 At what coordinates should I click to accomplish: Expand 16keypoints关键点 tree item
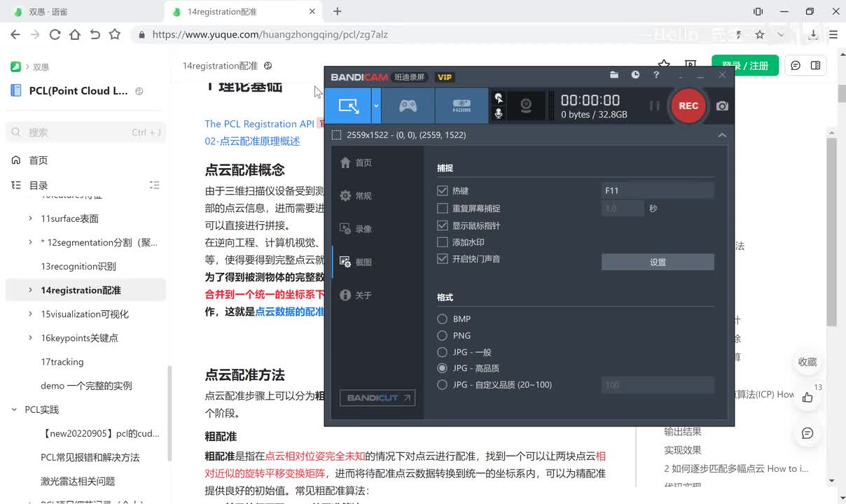point(30,337)
